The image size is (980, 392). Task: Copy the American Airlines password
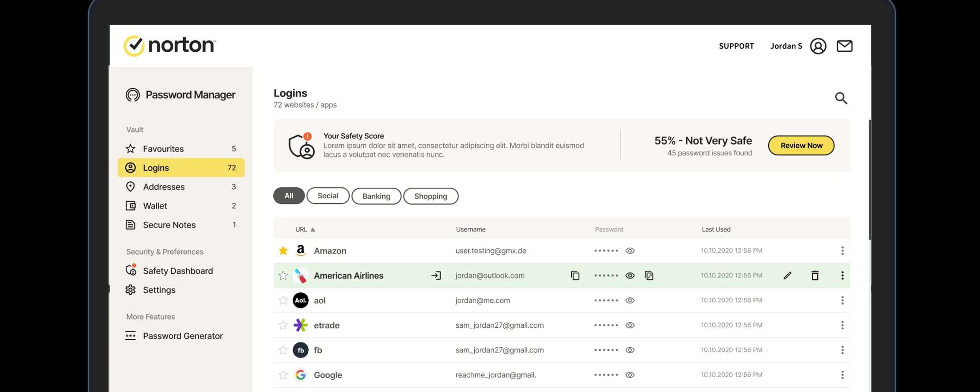coord(649,276)
